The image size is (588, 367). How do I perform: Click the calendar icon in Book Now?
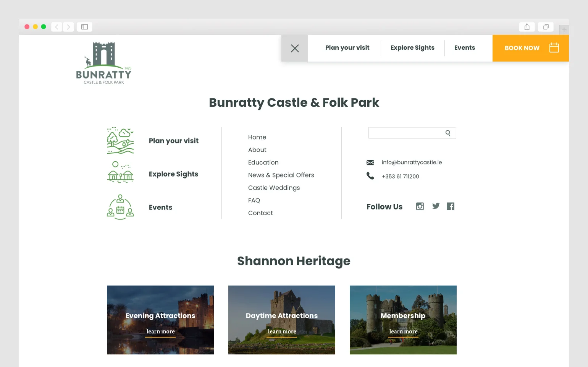point(554,48)
